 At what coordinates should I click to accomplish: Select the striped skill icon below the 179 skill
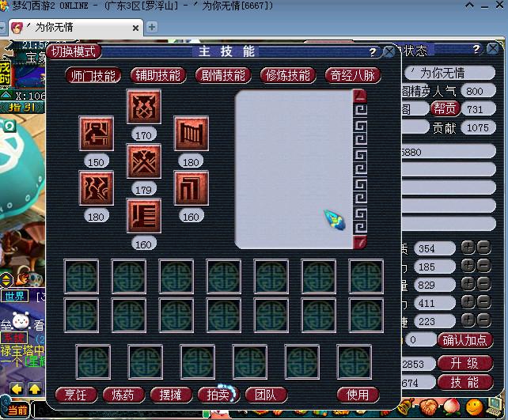[x=144, y=216]
